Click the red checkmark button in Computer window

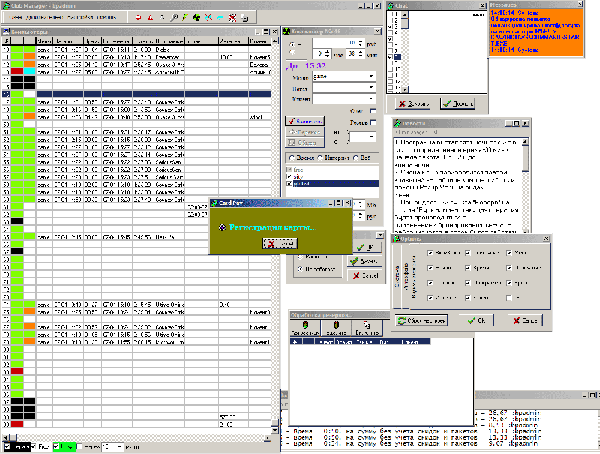[305, 121]
